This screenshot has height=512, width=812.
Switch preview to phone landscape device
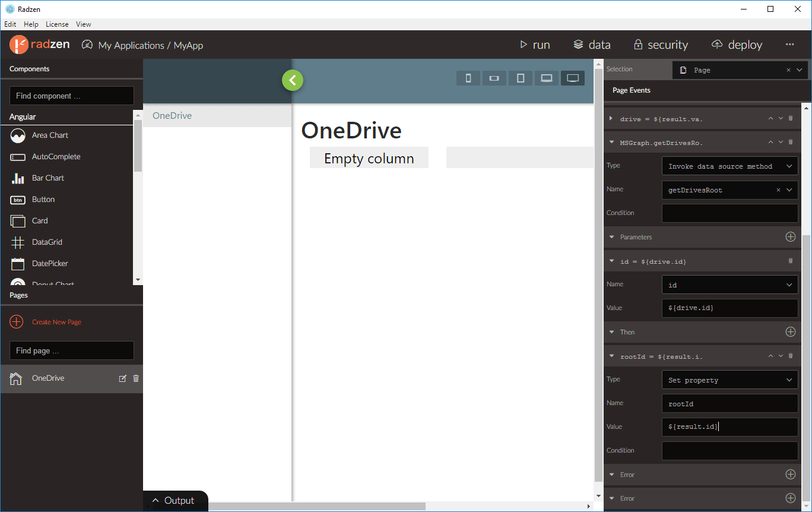pyautogui.click(x=494, y=78)
